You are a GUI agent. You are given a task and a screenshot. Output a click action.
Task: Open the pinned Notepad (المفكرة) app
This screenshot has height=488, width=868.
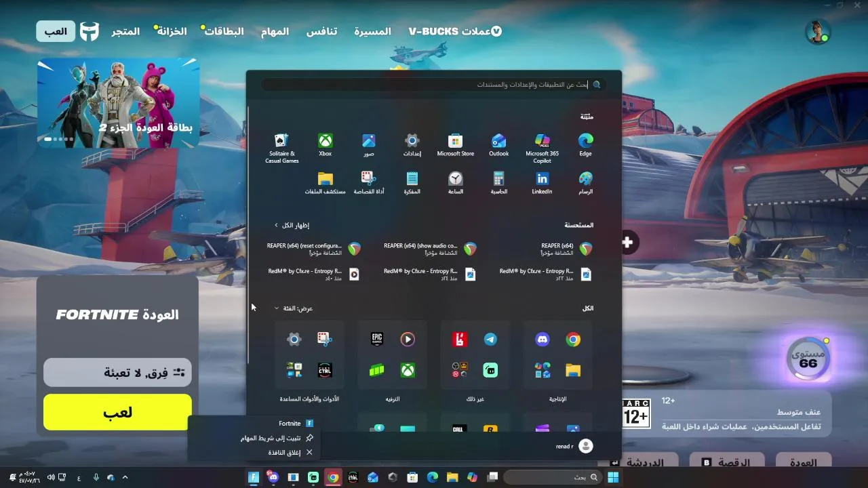click(x=412, y=183)
